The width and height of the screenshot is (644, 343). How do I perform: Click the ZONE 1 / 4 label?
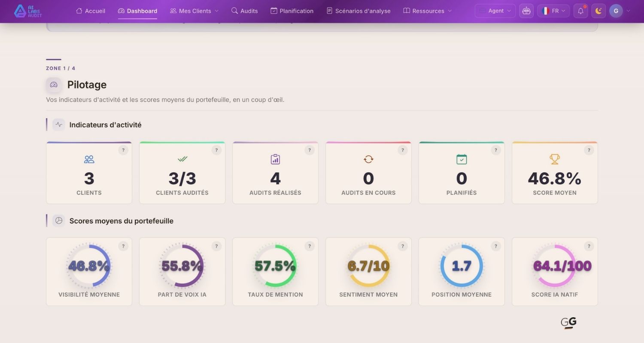[x=61, y=68]
